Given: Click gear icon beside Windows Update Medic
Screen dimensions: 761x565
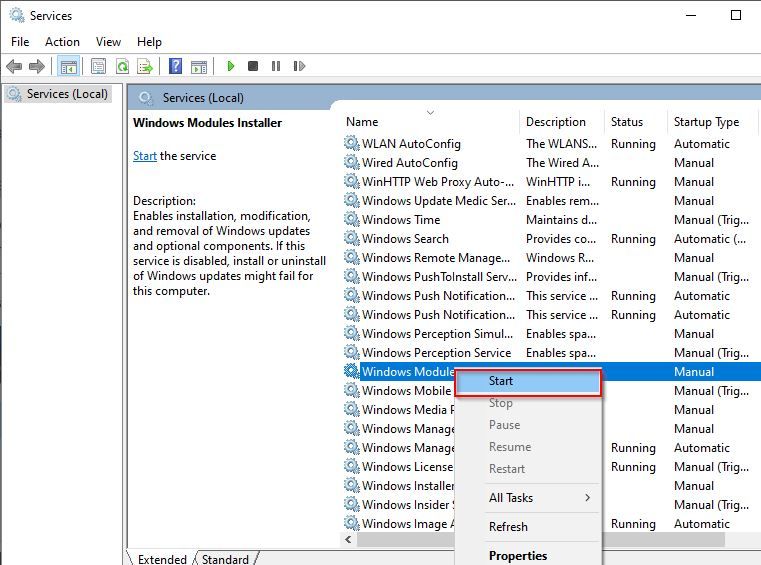Looking at the screenshot, I should (351, 200).
